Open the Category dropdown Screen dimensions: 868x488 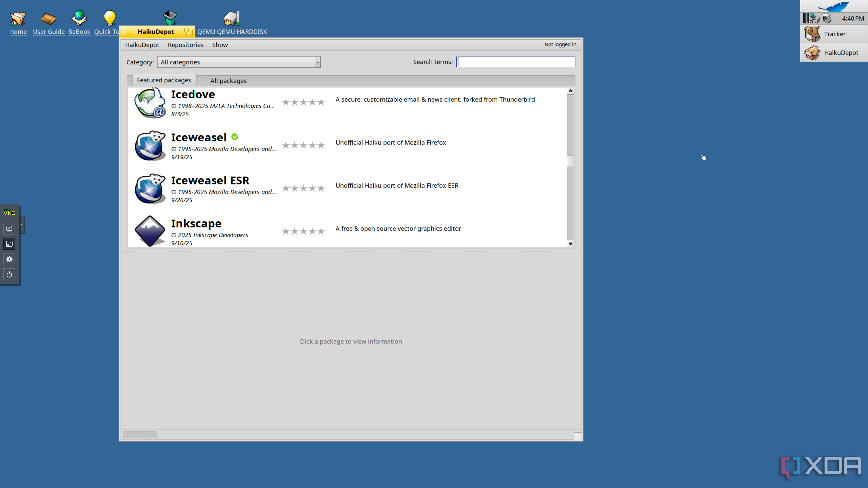click(x=239, y=62)
